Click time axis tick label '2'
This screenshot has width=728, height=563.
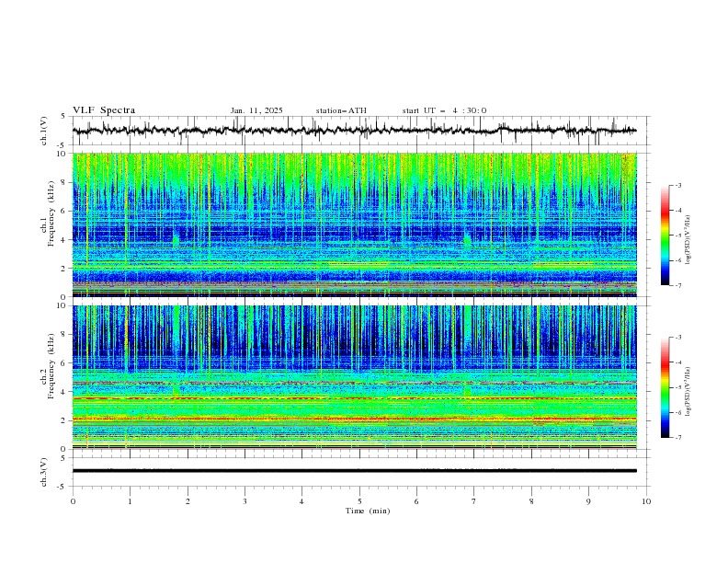(188, 501)
